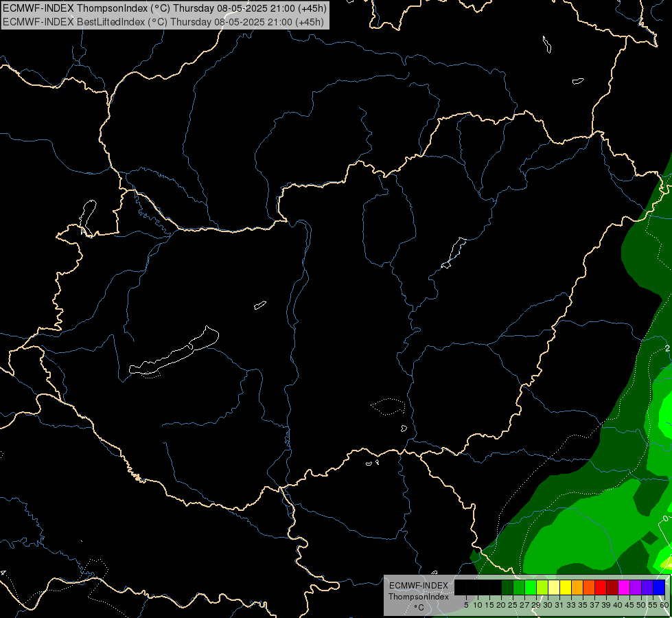Screen dimensions: 672x618
Task: Pick the indigo 50–55 legend swatch
Action: [647, 587]
